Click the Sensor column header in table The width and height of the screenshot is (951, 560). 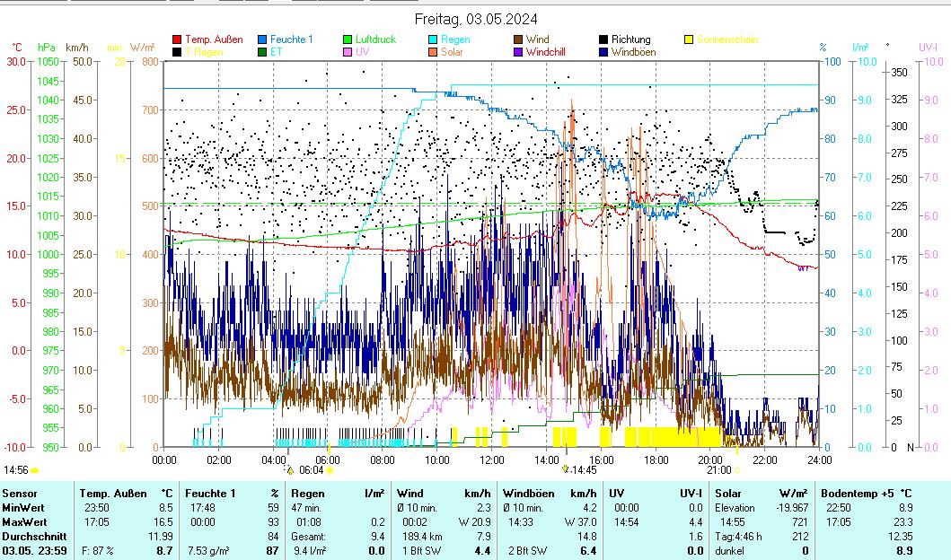point(20,493)
